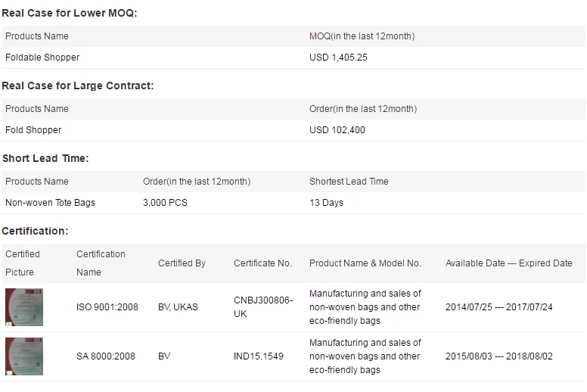Click the Foldable Shopper product name

(42, 58)
